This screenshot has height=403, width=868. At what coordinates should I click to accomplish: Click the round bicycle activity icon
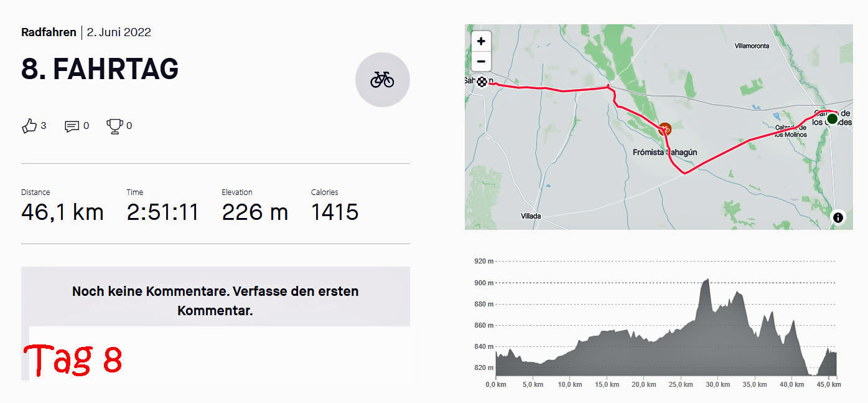coord(383,80)
